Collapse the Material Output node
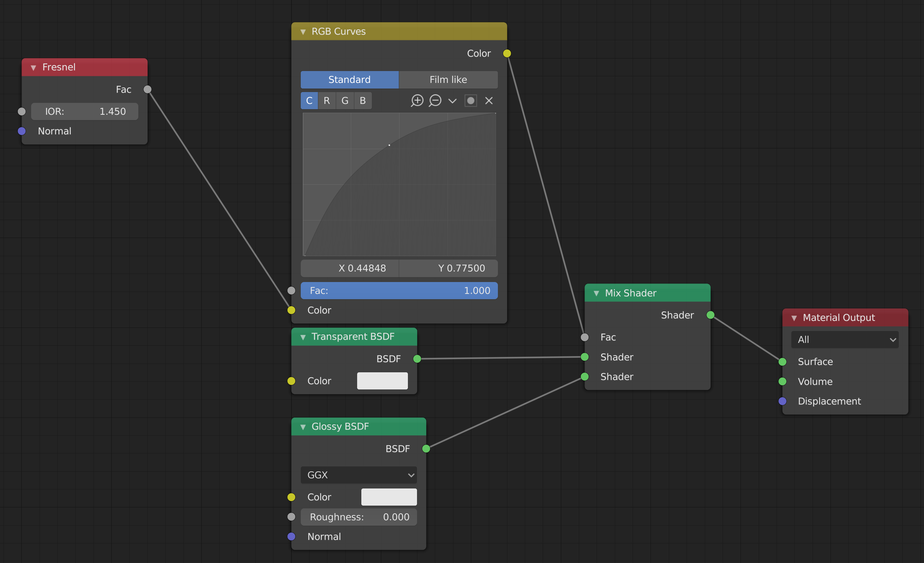The height and width of the screenshot is (563, 924). tap(794, 318)
